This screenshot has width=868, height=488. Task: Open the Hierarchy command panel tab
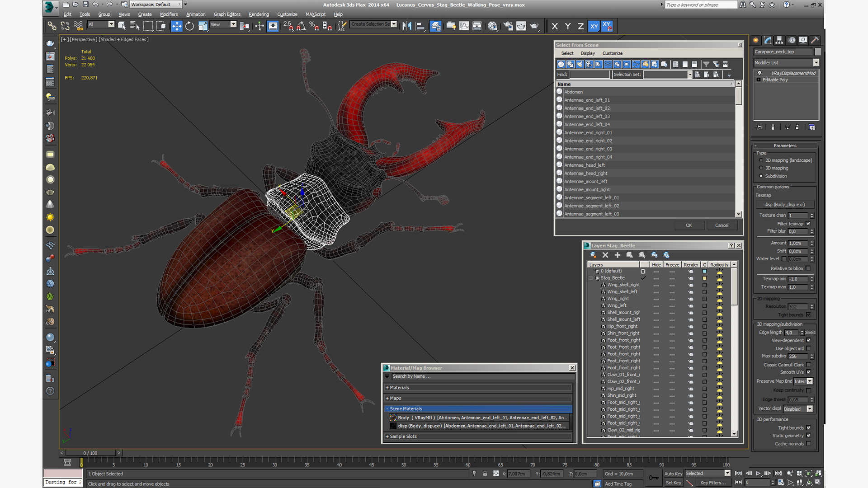point(779,40)
